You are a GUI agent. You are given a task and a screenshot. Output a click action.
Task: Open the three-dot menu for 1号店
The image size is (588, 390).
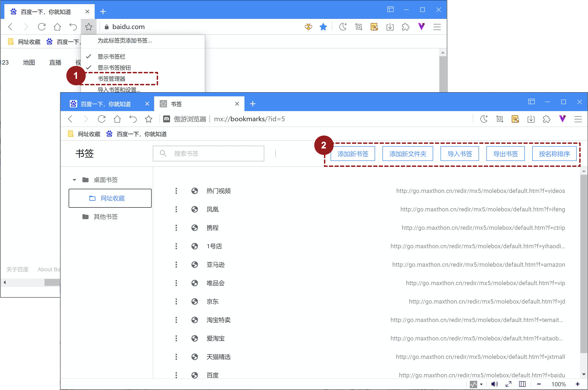176,246
